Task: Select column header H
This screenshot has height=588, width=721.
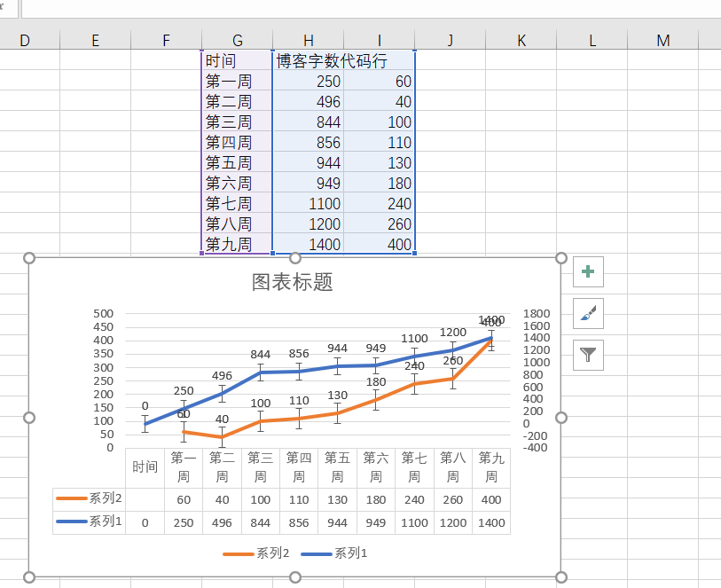Action: tap(308, 41)
